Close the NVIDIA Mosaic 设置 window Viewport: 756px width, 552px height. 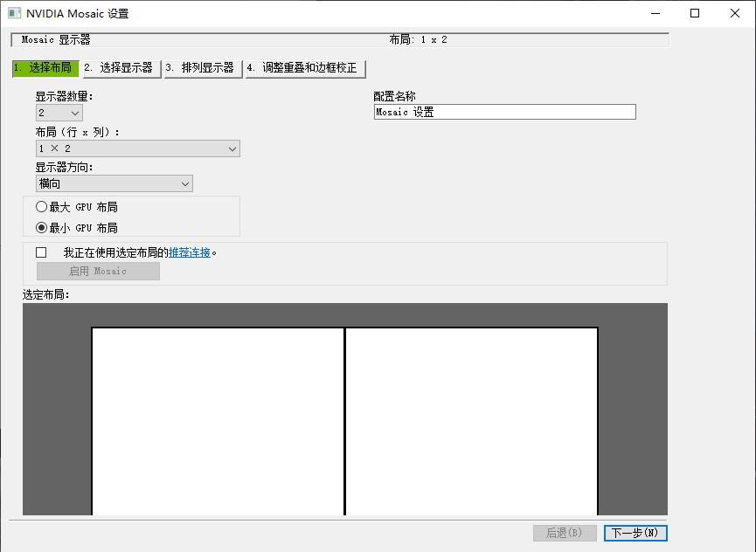pos(735,13)
